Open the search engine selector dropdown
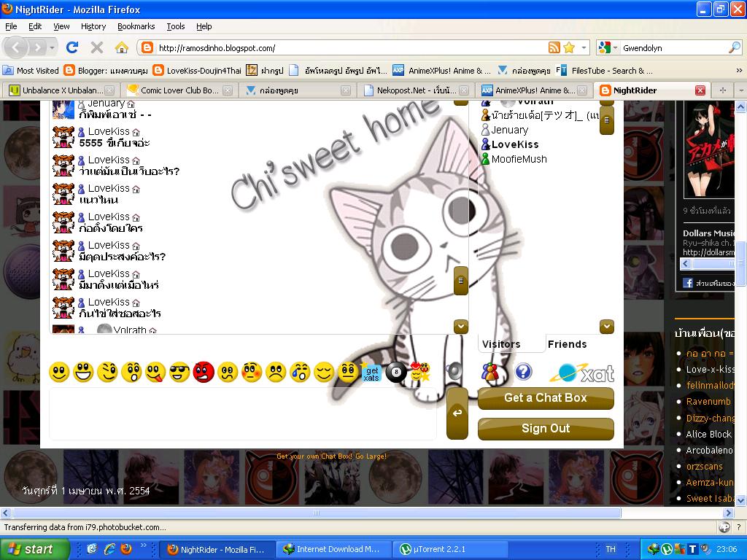 (x=608, y=47)
